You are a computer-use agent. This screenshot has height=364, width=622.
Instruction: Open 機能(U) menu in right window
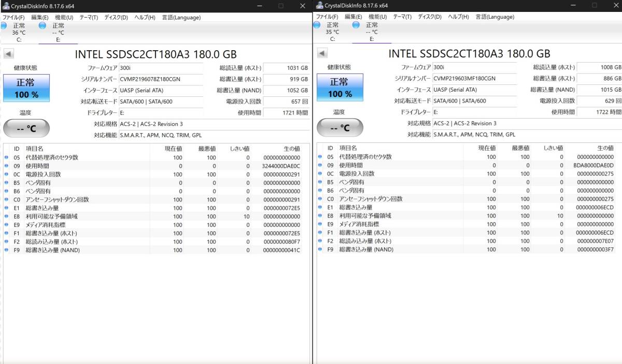coord(377,17)
